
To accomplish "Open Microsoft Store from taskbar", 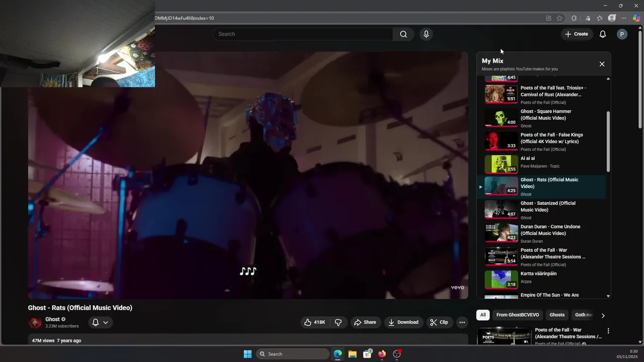I will click(x=367, y=354).
